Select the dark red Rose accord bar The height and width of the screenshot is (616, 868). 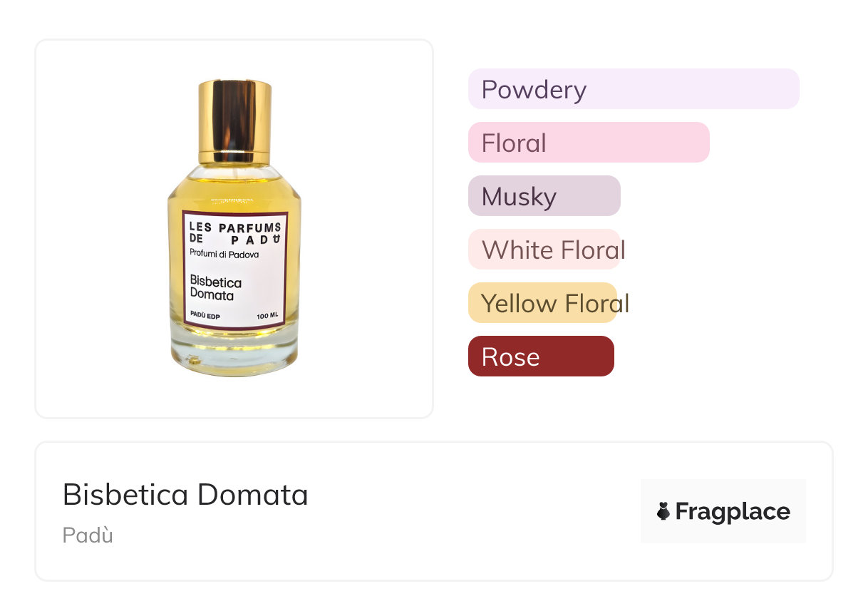(540, 356)
